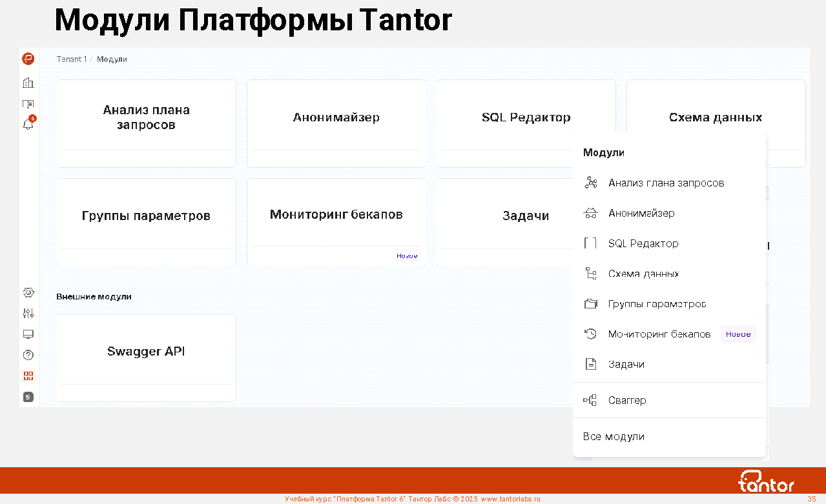Viewport: 826px width, 504px height.
Task: Select 'Анализ плана запросов' in the popup menu
Action: click(x=666, y=183)
